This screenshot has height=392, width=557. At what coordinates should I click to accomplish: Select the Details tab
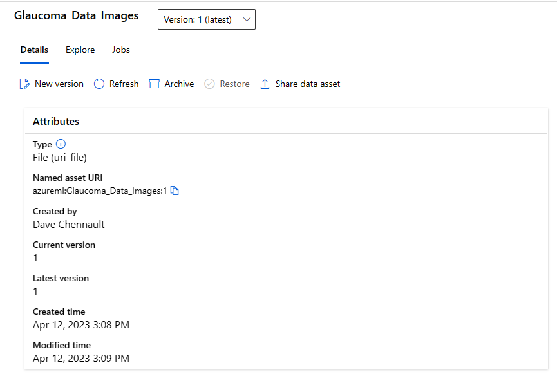coord(34,50)
